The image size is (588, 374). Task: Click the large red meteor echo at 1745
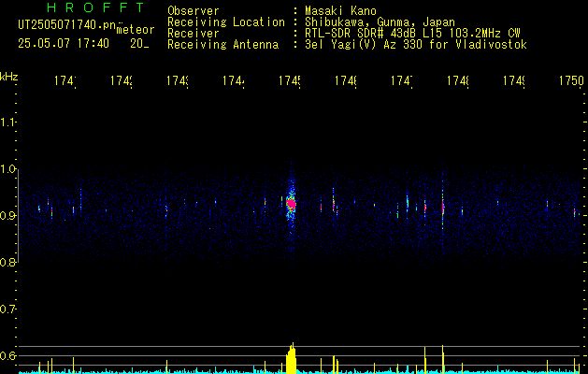click(x=291, y=204)
